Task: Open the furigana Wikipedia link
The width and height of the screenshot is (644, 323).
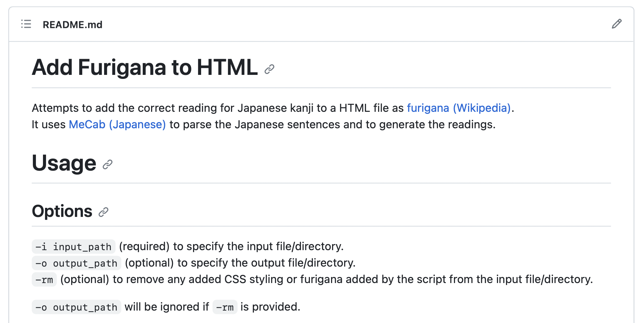Action: click(459, 108)
